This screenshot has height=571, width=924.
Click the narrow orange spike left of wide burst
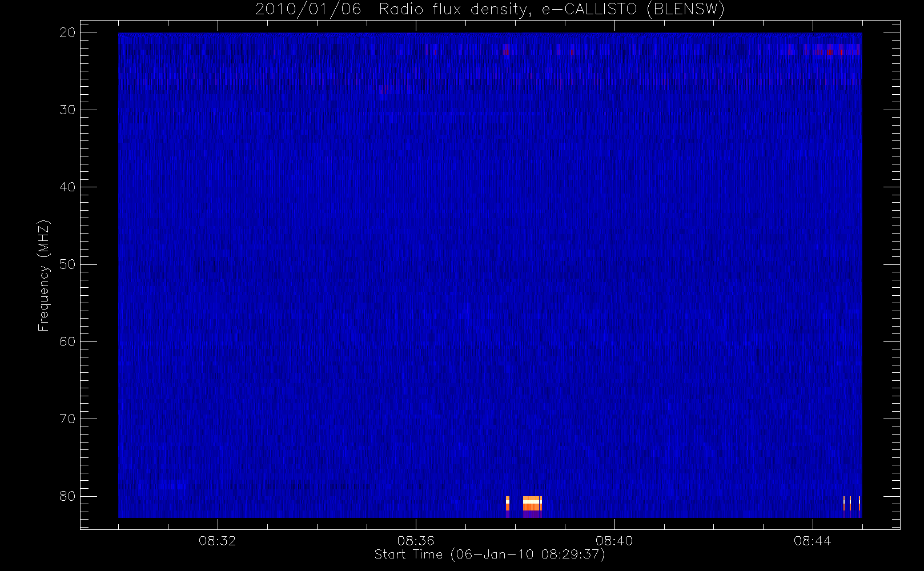508,504
